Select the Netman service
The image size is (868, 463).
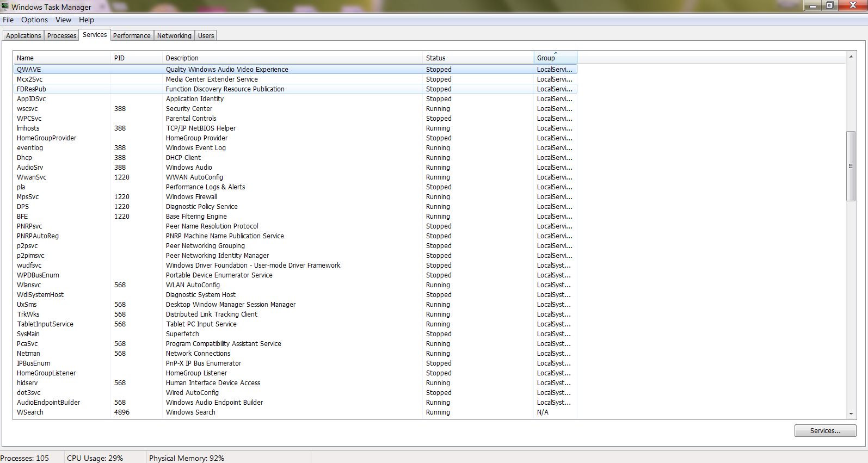(295, 353)
